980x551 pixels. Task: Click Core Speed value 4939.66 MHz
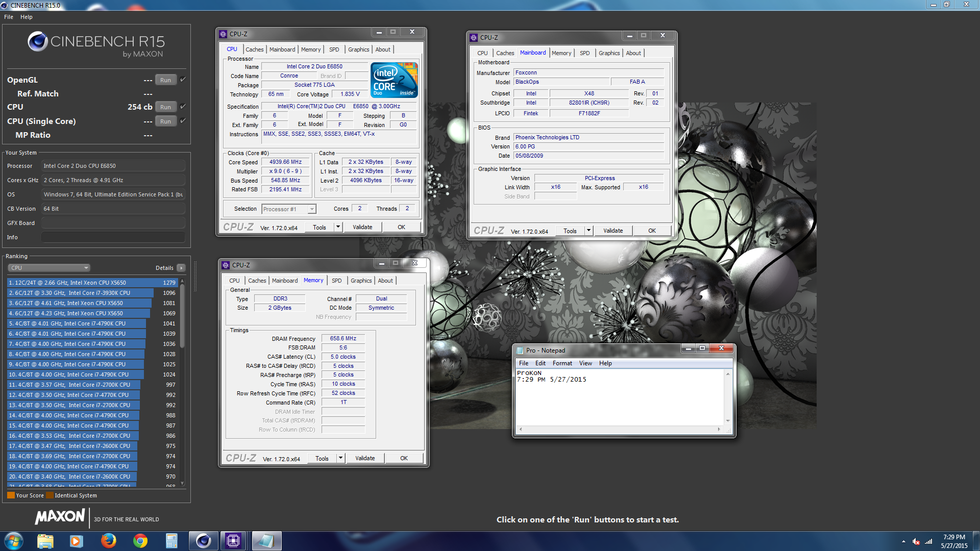(285, 162)
